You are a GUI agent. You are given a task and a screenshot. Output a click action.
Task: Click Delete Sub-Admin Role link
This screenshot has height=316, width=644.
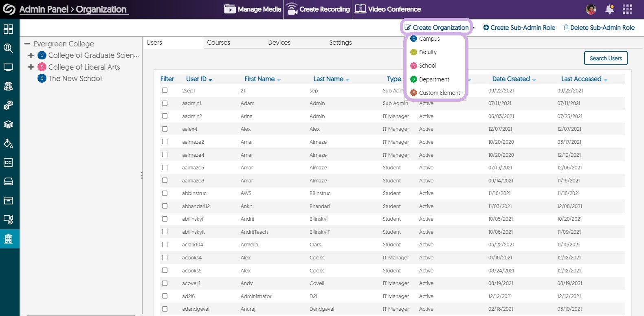tap(599, 28)
